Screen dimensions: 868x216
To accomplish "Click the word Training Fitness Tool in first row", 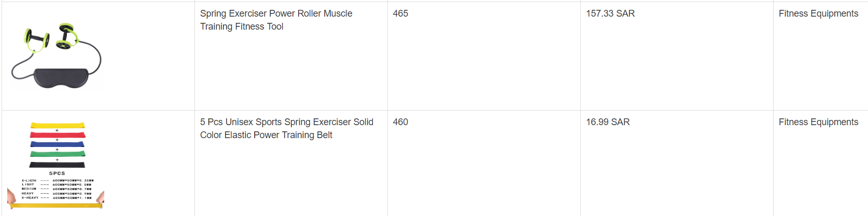I will 242,27.
